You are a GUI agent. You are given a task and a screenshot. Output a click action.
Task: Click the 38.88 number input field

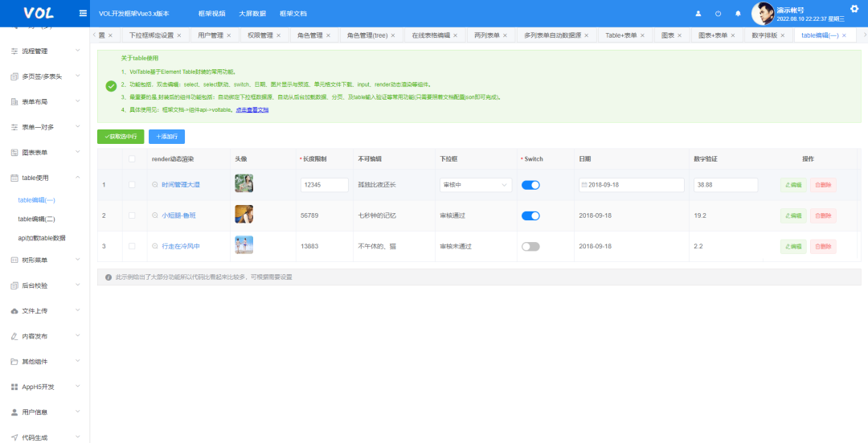[726, 185]
